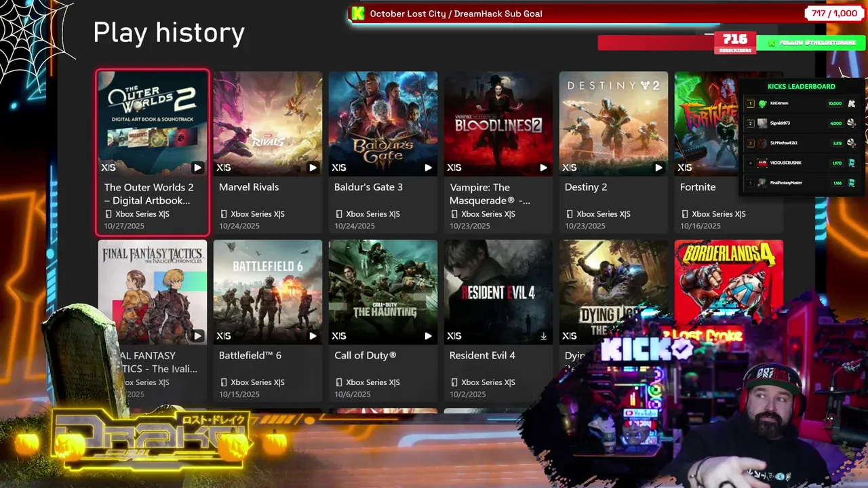
Task: Click the 10/16/2025 date under Fortnite
Action: 700,226
